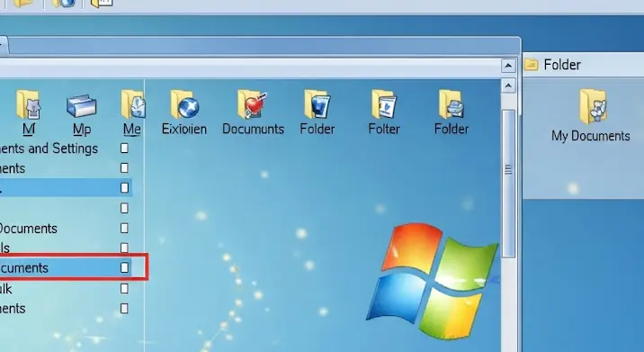Open the 'Documunts' heart folder icon
Image resolution: width=644 pixels, height=352 pixels.
click(x=252, y=104)
